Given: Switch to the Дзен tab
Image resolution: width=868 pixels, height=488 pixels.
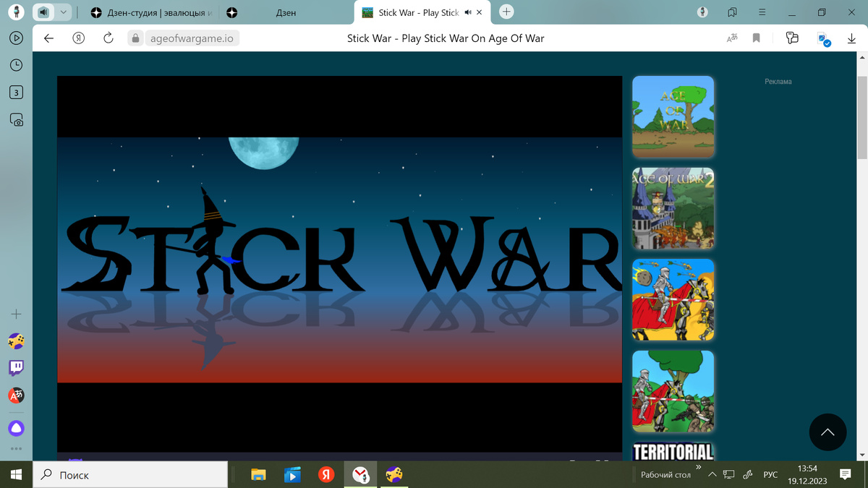Looking at the screenshot, I should 286,12.
